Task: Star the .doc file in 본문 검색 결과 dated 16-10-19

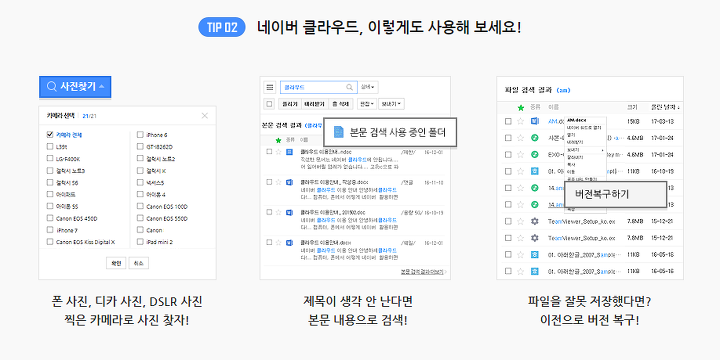Action: (x=278, y=213)
